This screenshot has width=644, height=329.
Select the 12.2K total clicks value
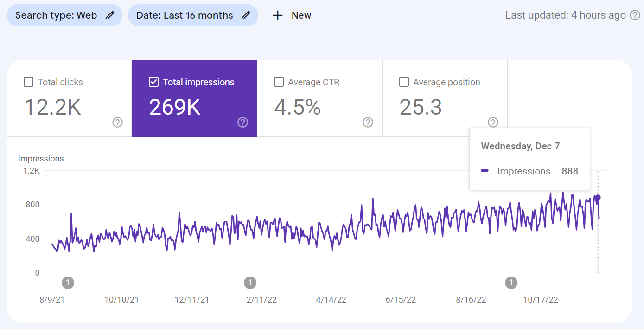tap(52, 107)
